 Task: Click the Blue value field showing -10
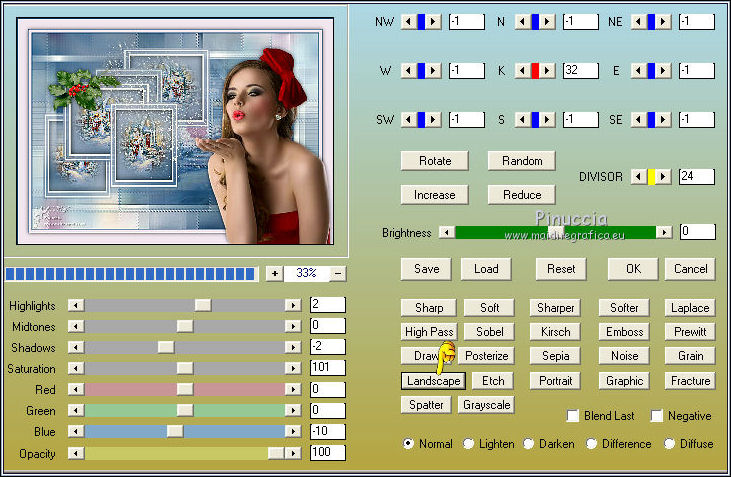(x=328, y=431)
